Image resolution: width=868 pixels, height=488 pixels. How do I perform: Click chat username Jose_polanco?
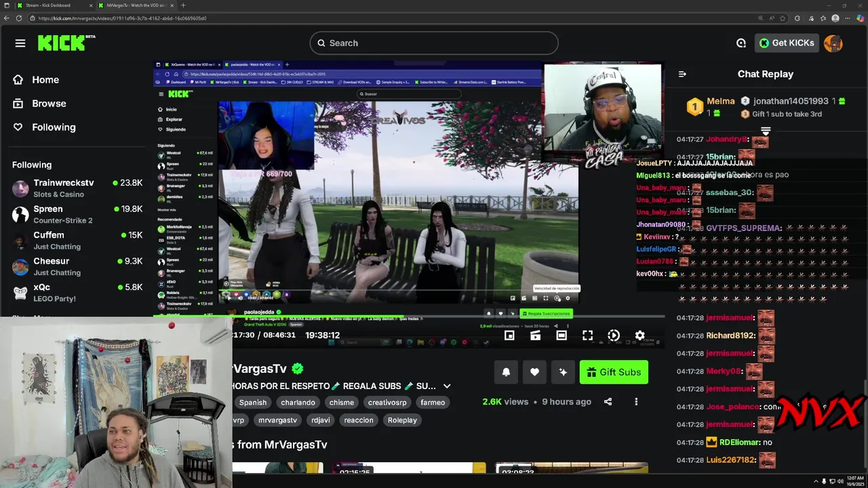(x=733, y=407)
